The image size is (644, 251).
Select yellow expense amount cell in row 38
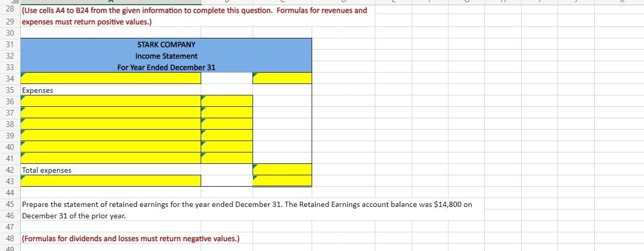pyautogui.click(x=227, y=124)
